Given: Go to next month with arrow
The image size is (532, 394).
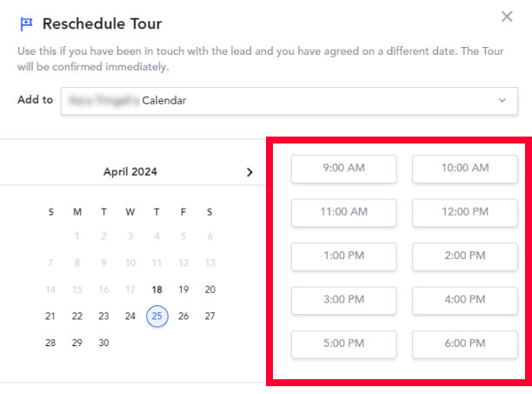Looking at the screenshot, I should click(249, 172).
